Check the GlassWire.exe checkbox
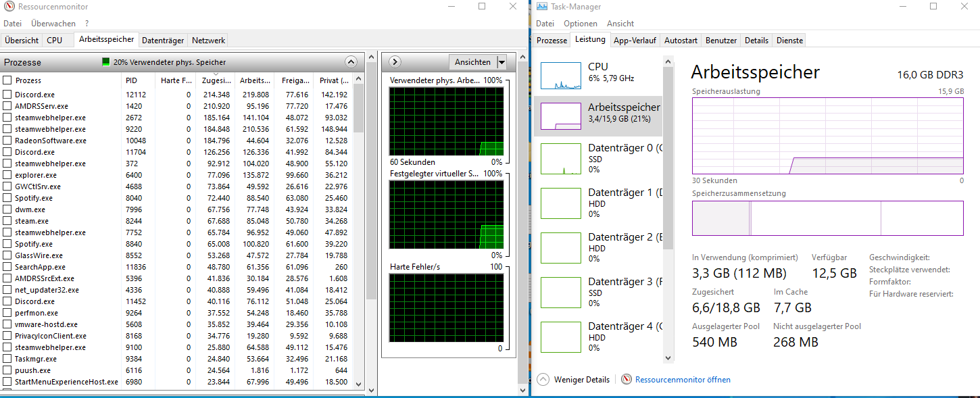Image resolution: width=980 pixels, height=398 pixels. pyautogui.click(x=7, y=255)
